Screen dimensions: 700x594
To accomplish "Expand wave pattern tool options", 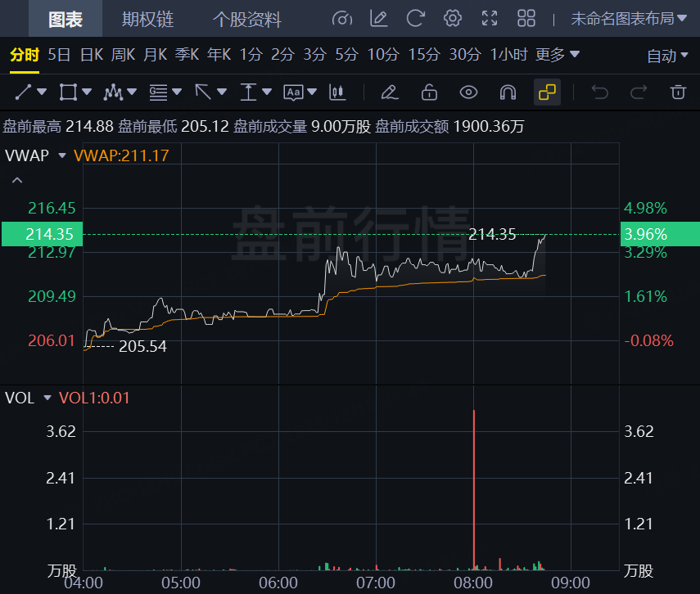I will coord(132,92).
